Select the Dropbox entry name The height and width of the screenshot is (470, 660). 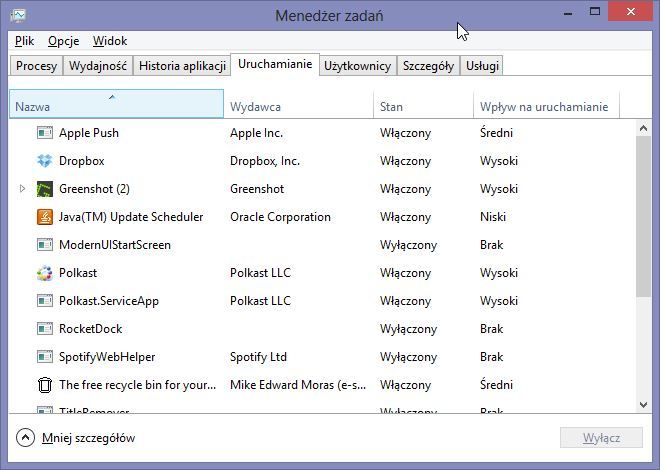82,161
